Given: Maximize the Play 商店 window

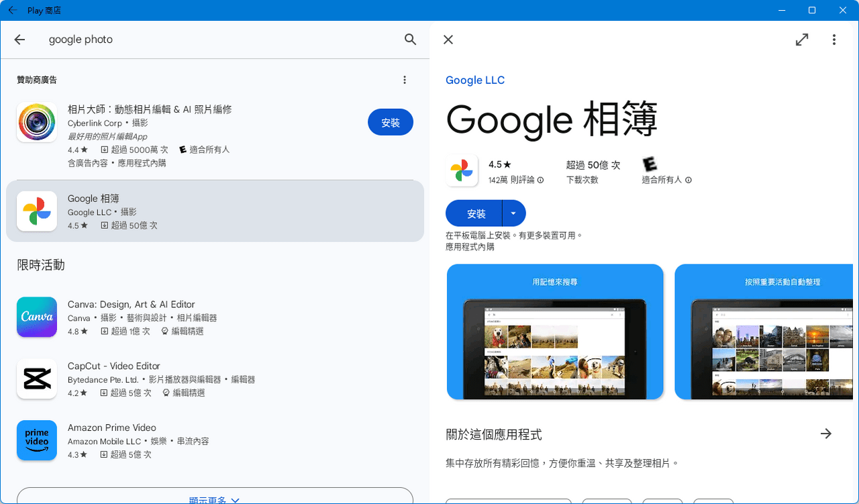Looking at the screenshot, I should 812,10.
